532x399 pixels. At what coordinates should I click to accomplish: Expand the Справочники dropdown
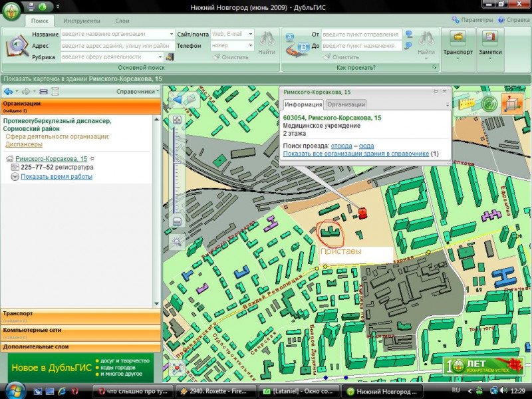[x=138, y=91]
